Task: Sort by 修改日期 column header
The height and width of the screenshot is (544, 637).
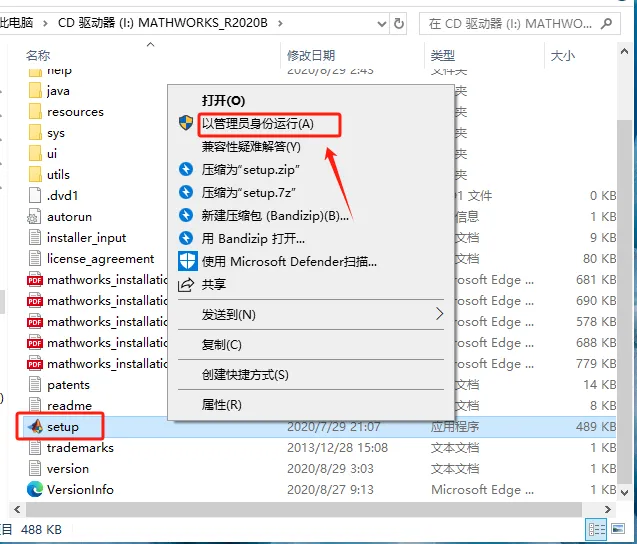Action: pos(311,55)
